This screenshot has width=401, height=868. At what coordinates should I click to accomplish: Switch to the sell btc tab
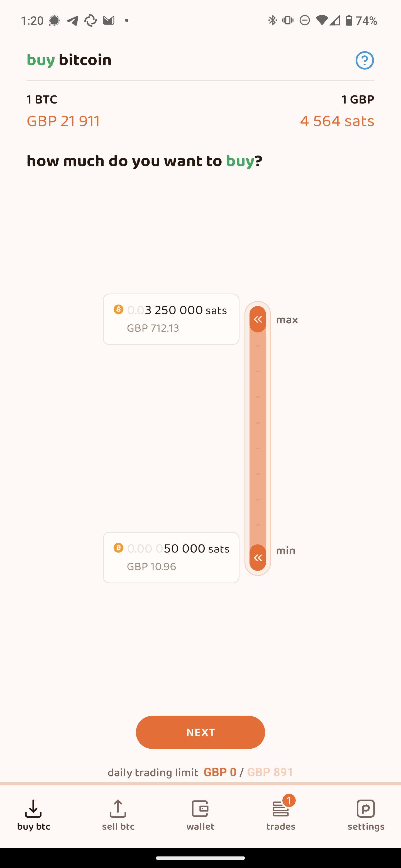(118, 827)
